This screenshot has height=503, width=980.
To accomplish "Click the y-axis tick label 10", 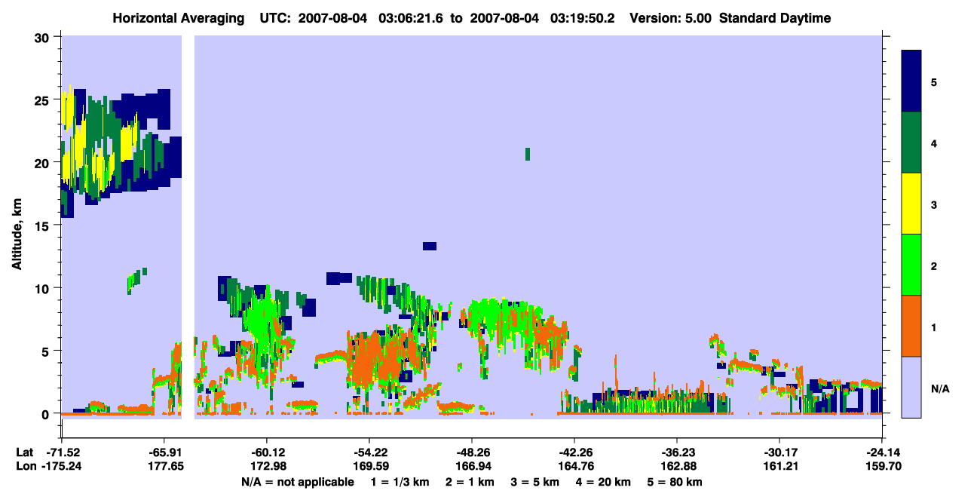I will point(43,288).
